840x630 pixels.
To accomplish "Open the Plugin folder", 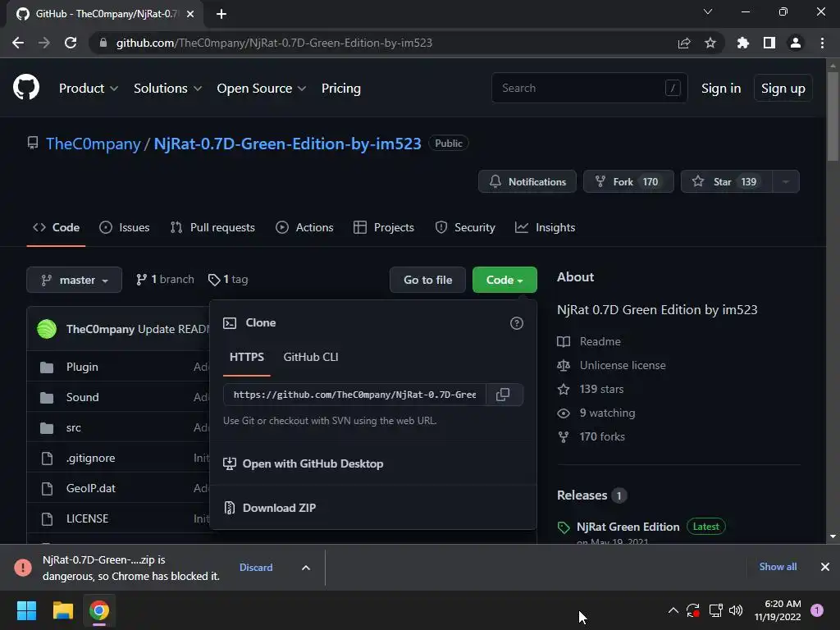I will point(82,367).
